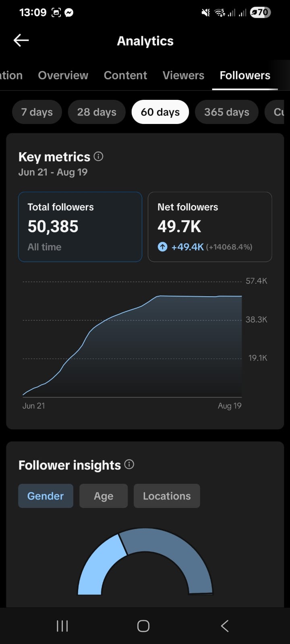Select the 28 days range chip
Viewport: 290px width, 644px height.
point(97,112)
